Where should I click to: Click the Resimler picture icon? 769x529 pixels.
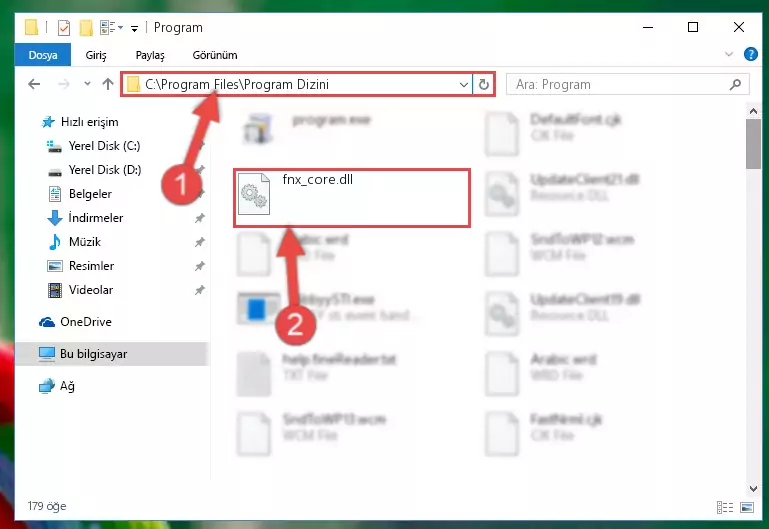[54, 266]
